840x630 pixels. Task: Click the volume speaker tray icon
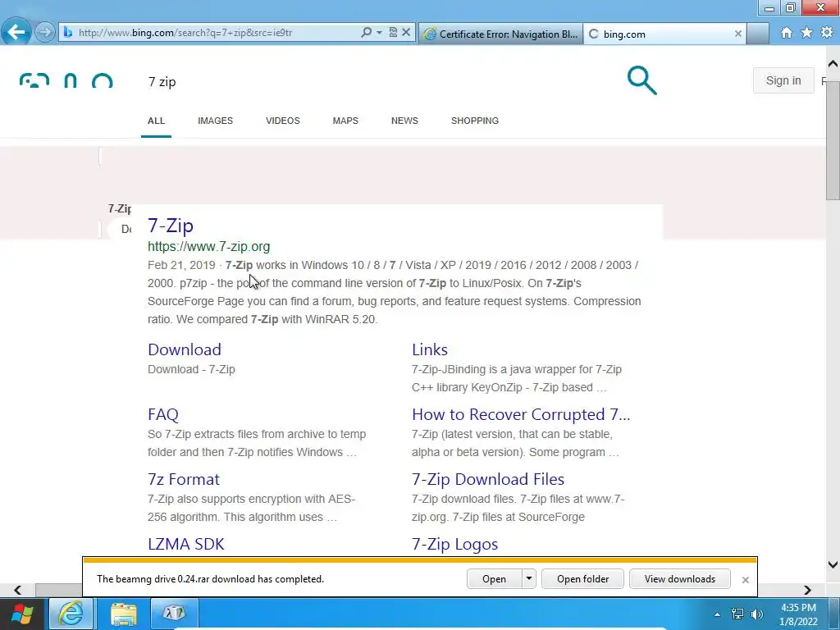click(x=757, y=614)
